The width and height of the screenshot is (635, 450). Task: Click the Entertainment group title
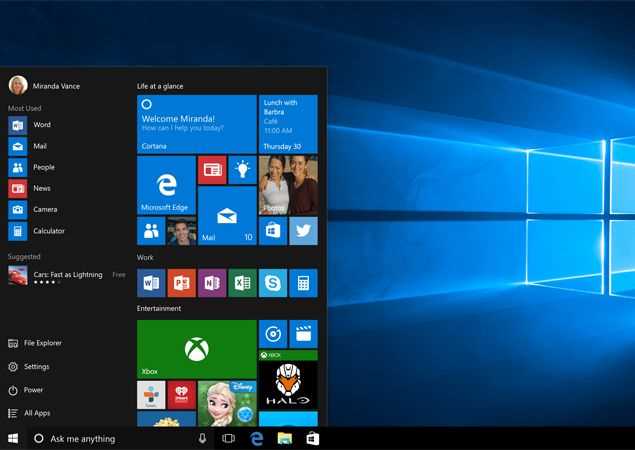[x=159, y=308]
